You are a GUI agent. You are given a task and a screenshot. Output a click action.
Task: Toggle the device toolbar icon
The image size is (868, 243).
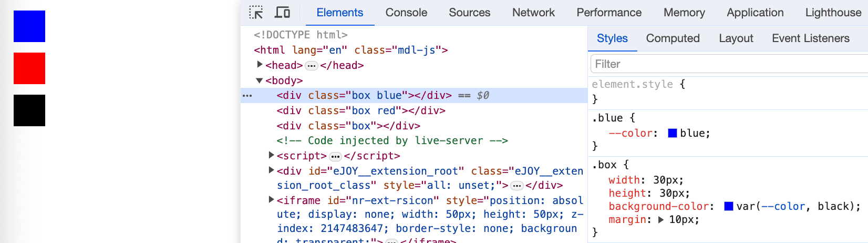tap(283, 12)
